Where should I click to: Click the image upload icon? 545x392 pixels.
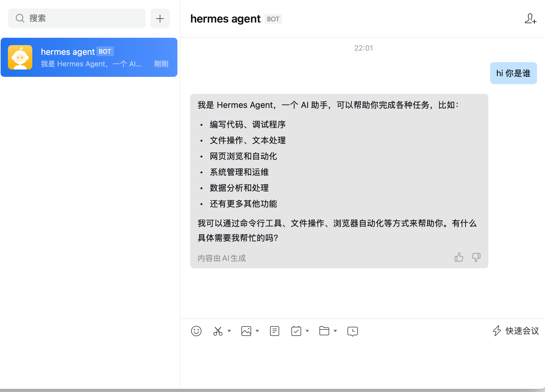pos(246,331)
